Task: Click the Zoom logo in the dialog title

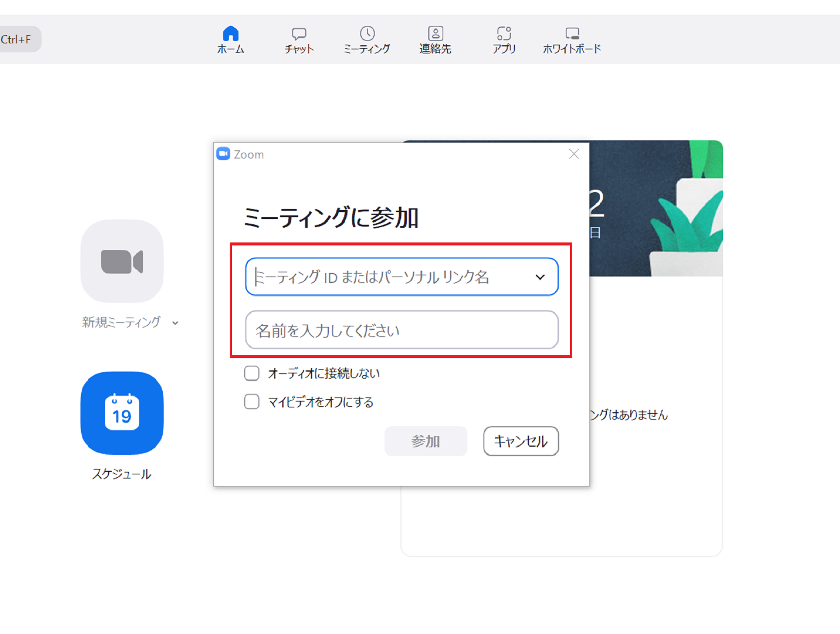Action: point(223,154)
